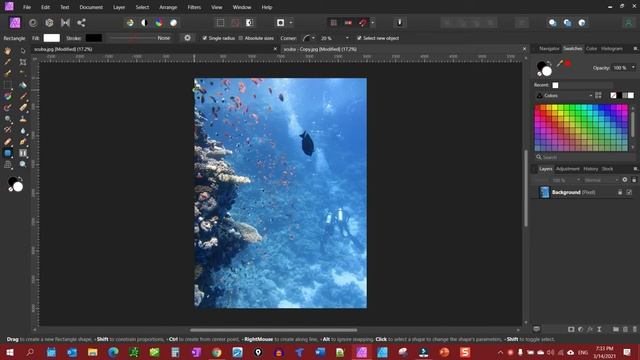Select the Selection Brush tool
The width and height of the screenshot is (640, 360).
point(8,73)
